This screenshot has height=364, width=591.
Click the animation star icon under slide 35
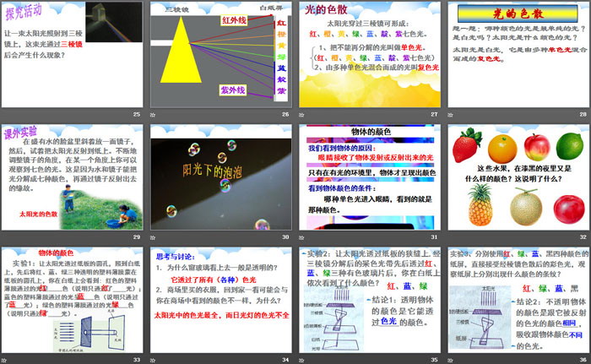click(x=301, y=361)
